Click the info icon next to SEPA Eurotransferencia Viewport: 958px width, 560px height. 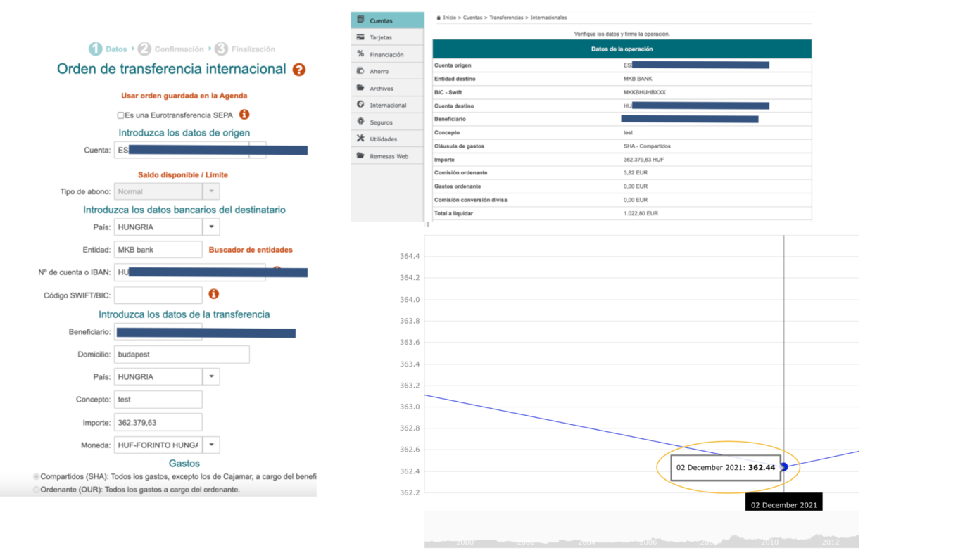tap(244, 114)
